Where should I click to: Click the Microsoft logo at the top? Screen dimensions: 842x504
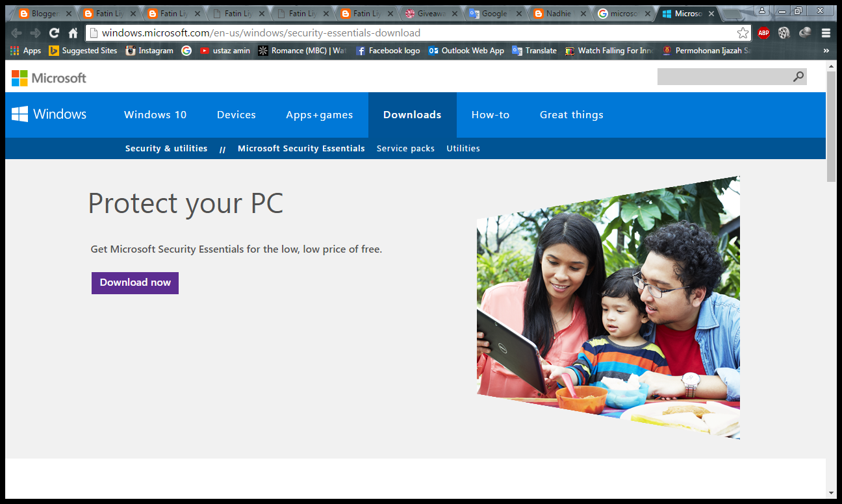[x=49, y=77]
